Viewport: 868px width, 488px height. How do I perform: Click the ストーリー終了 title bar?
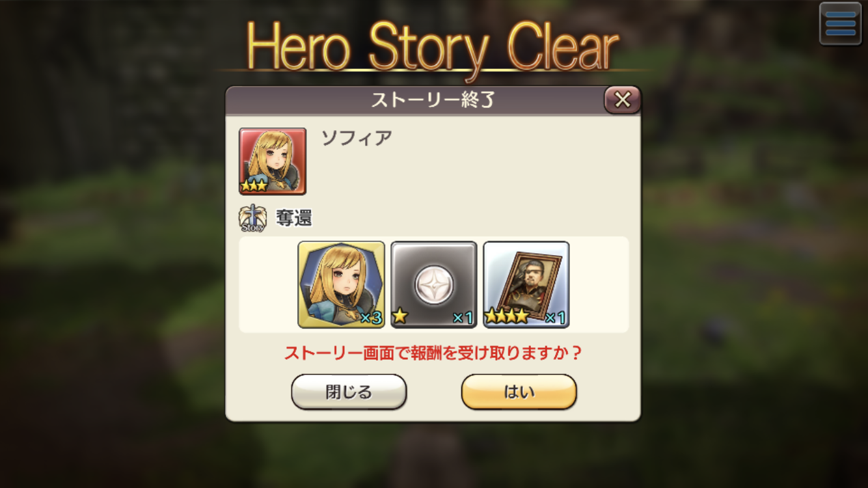(x=433, y=100)
